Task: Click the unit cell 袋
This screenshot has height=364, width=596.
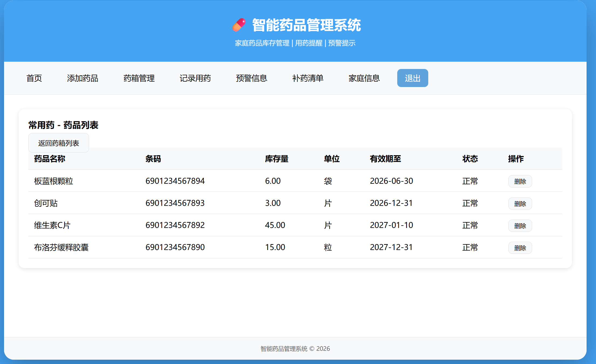Action: [x=328, y=181]
